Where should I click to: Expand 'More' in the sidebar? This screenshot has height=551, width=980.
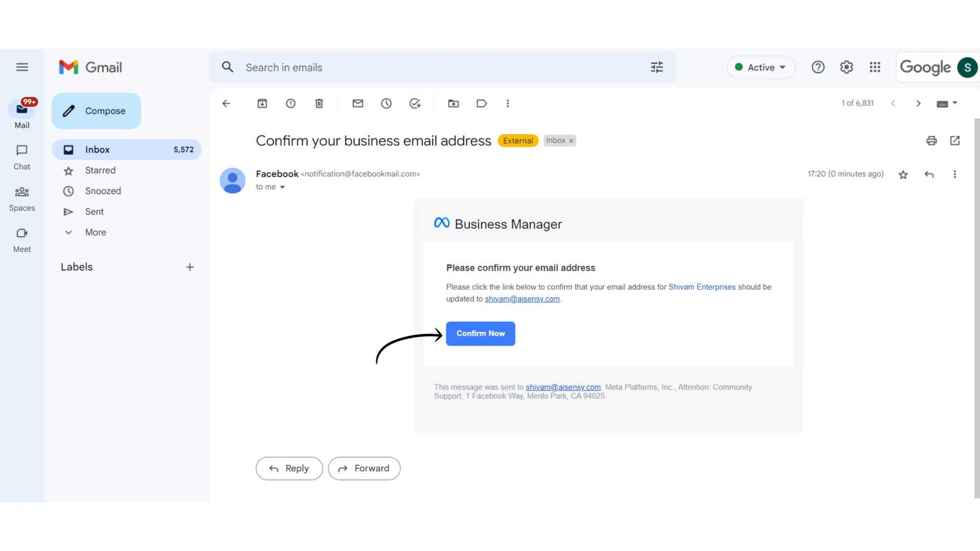(x=95, y=232)
